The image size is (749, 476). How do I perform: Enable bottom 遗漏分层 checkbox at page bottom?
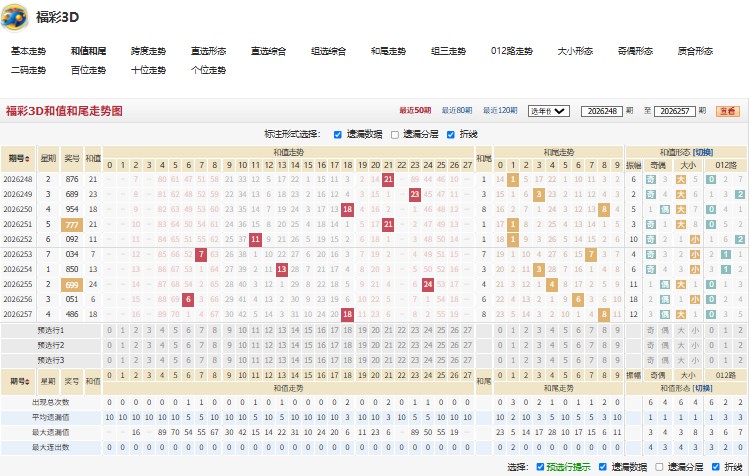point(659,467)
